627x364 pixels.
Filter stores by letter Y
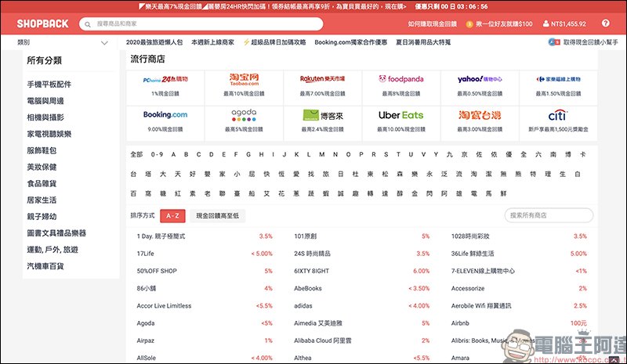(x=436, y=154)
